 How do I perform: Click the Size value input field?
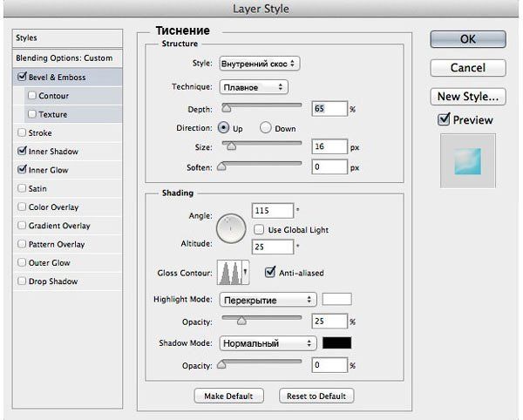pyautogui.click(x=329, y=148)
